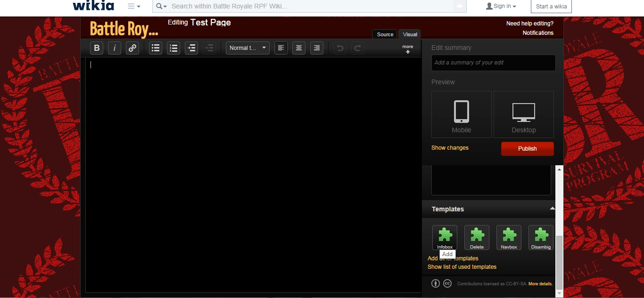The width and height of the screenshot is (644, 298).
Task: Expand more toolbar options
Action: [408, 49]
